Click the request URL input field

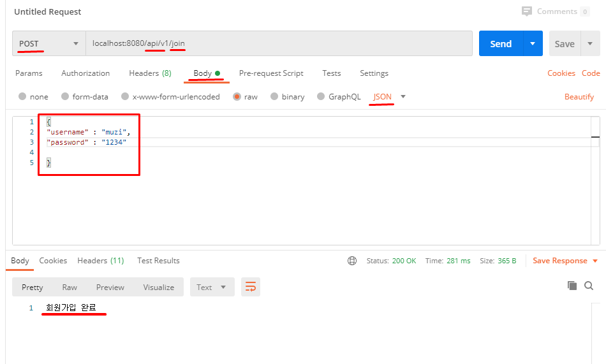coord(279,43)
